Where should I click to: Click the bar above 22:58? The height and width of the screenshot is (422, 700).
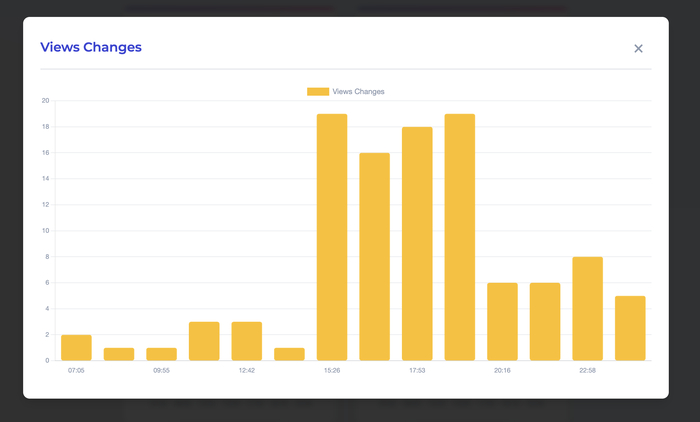click(x=587, y=309)
